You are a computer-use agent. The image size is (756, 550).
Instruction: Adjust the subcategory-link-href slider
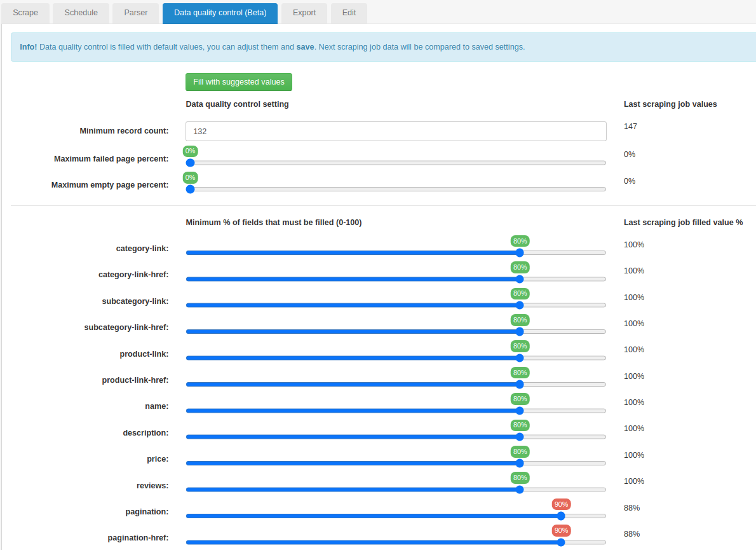(x=520, y=331)
